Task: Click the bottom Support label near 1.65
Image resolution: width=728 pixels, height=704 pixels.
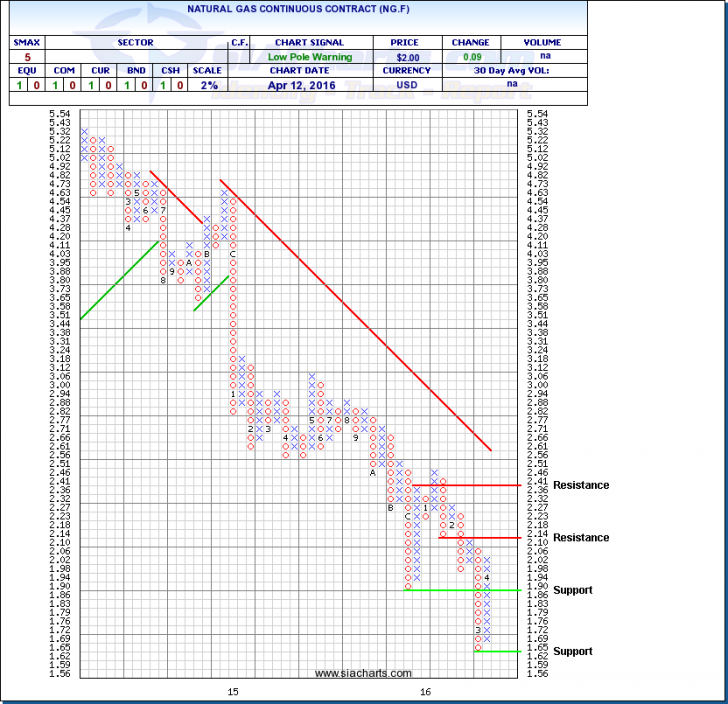Action: (573, 651)
